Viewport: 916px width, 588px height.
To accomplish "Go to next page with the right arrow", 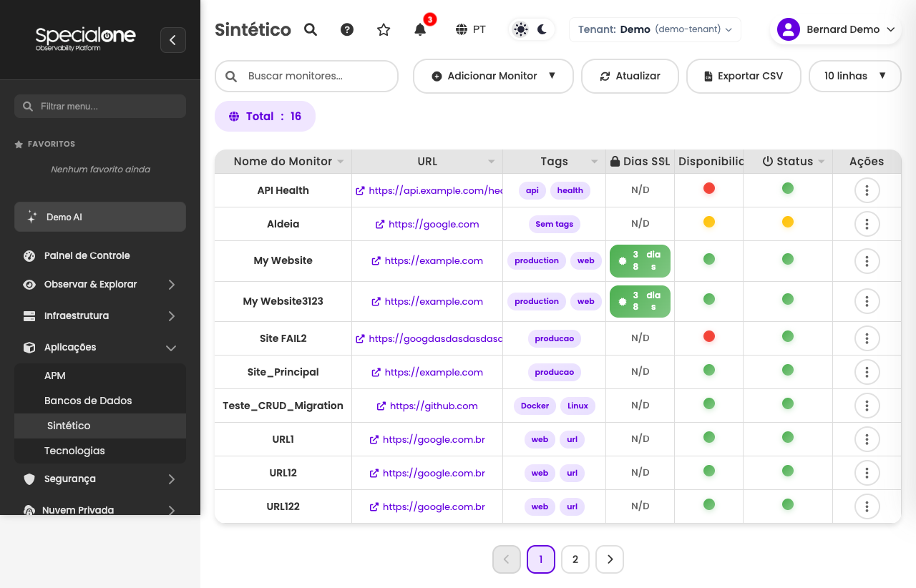I will [x=610, y=559].
